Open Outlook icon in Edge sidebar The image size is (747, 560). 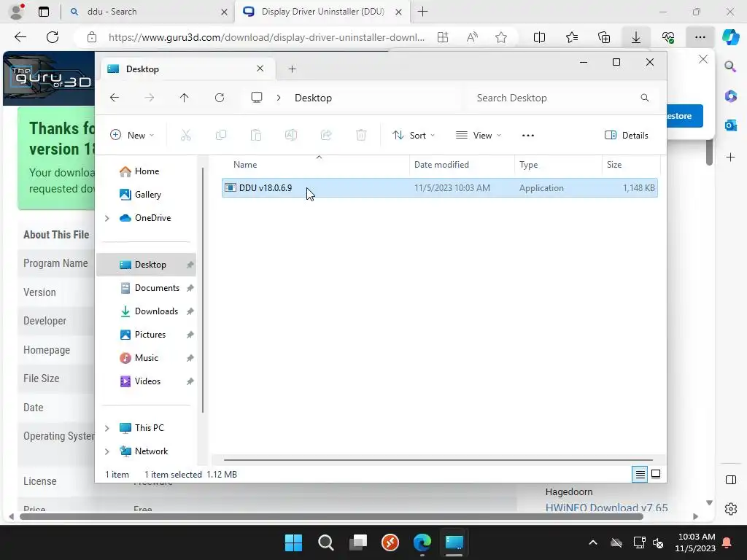731,125
